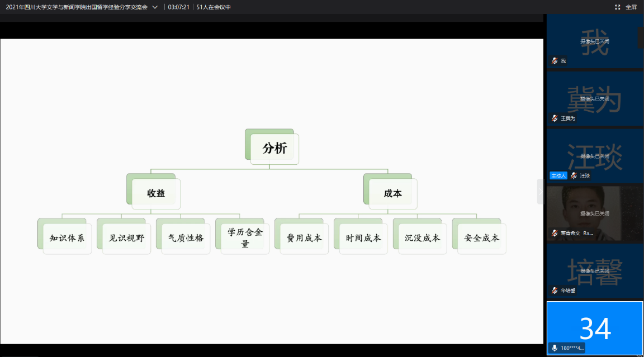Open the 51人在会议中 participant count

point(214,7)
